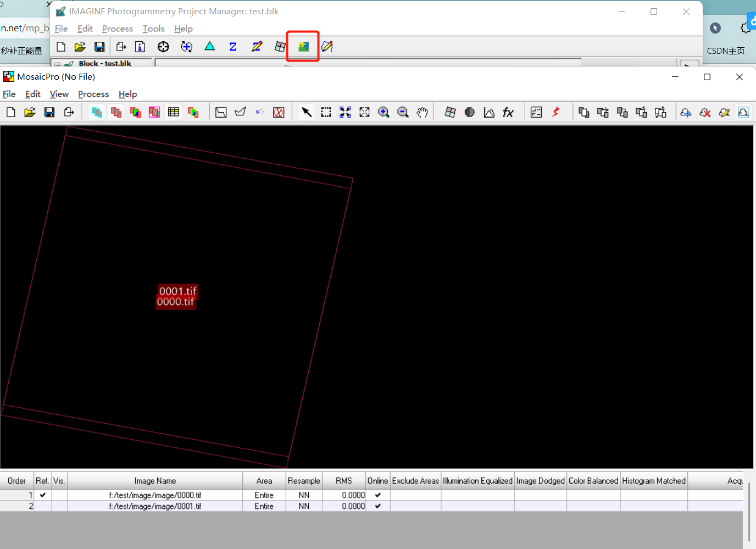756x549 pixels.
Task: Toggle Ref. cell for 0001.tif row
Action: tap(43, 506)
